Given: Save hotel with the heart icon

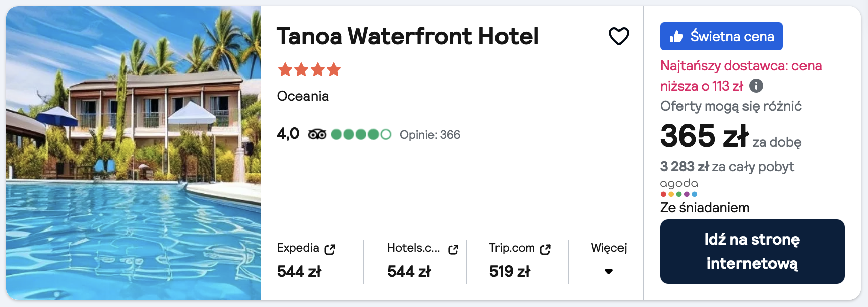Looking at the screenshot, I should (x=618, y=36).
